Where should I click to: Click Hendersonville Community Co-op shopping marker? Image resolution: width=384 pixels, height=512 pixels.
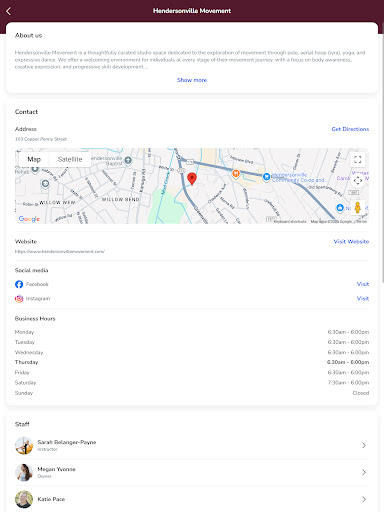click(x=266, y=177)
